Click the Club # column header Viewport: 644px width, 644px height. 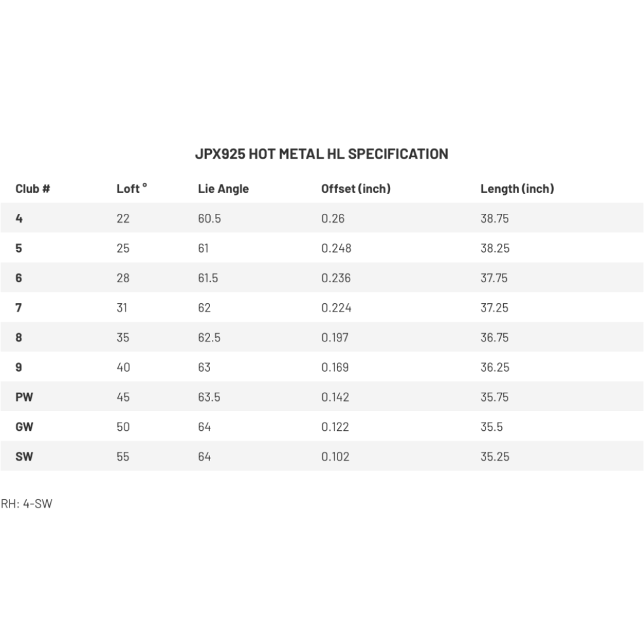(x=32, y=188)
